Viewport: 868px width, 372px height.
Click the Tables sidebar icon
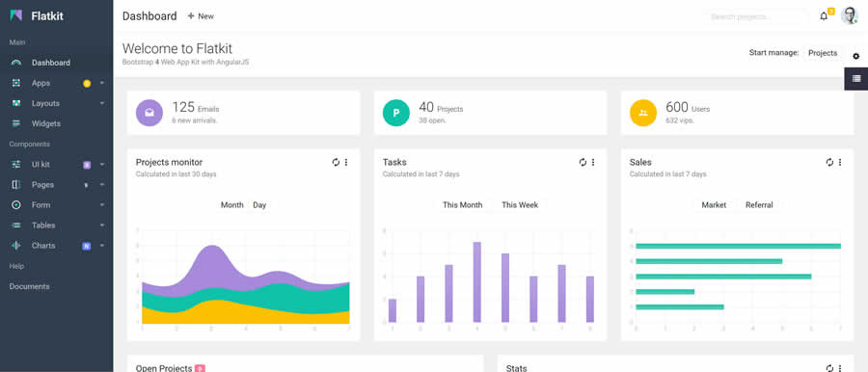[x=16, y=226]
